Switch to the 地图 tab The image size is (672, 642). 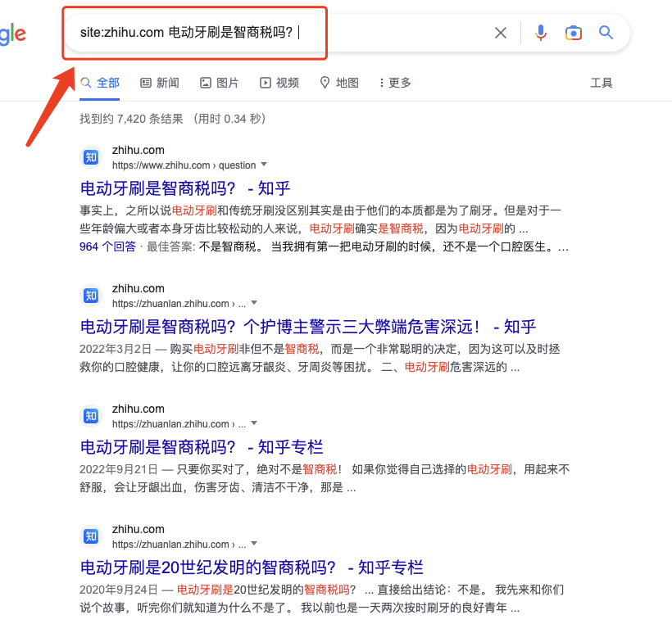coord(339,83)
